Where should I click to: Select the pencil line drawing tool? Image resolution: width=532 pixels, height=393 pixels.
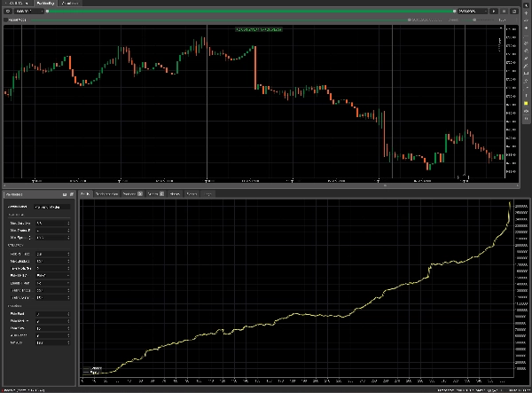coord(526,66)
